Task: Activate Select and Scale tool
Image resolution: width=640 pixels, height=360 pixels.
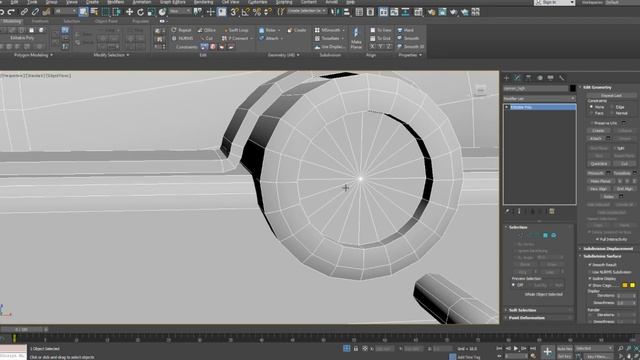Action: tap(151, 12)
